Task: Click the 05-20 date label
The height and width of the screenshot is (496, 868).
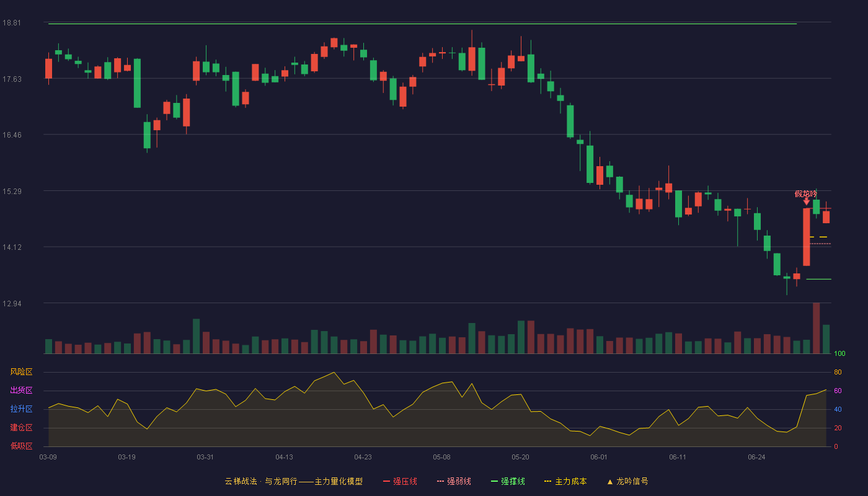Action: pos(520,457)
